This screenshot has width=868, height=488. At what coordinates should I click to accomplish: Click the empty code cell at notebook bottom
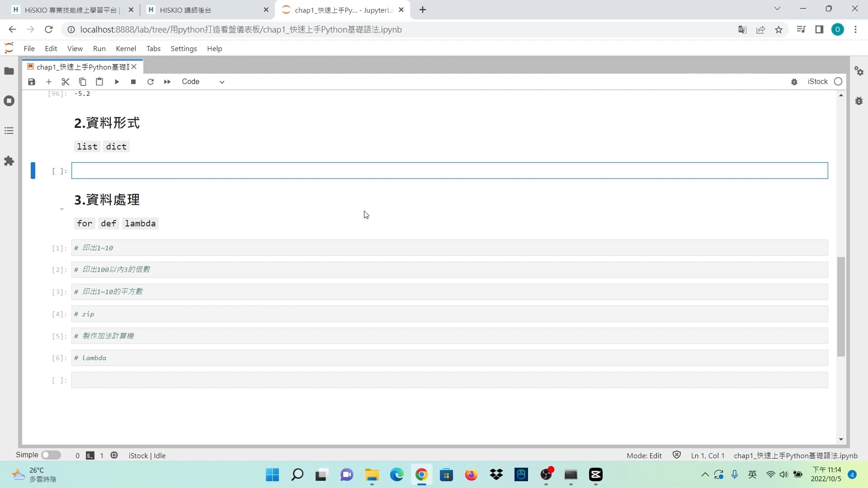coord(449,380)
